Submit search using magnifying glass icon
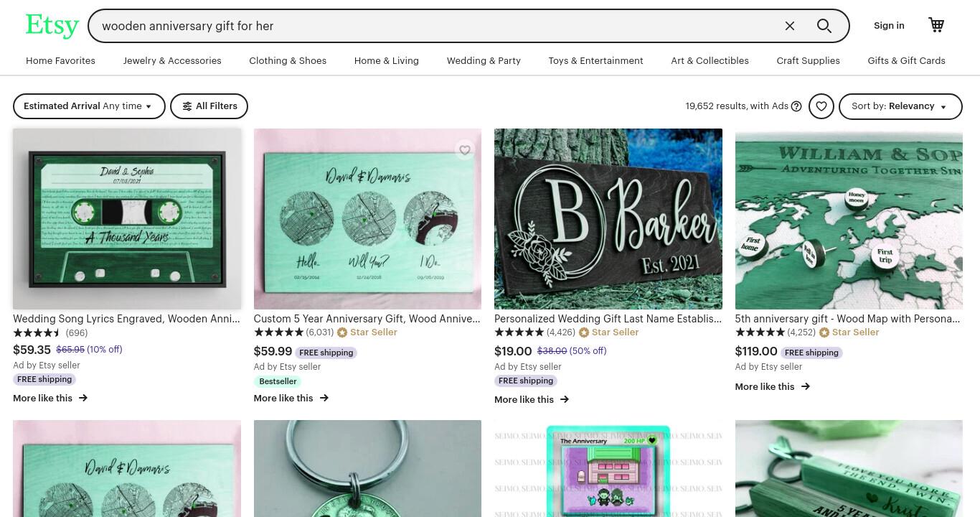This screenshot has width=980, height=517. 824,26
